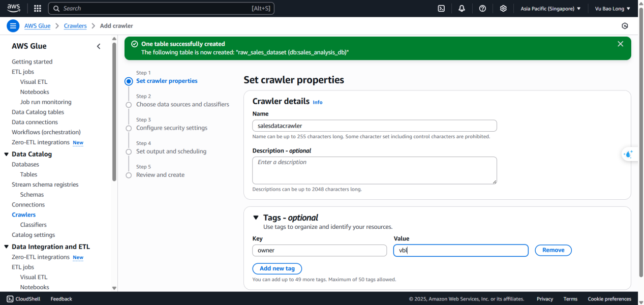Click the Remove tag button
Viewport: 644px width, 305px height.
coord(553,250)
